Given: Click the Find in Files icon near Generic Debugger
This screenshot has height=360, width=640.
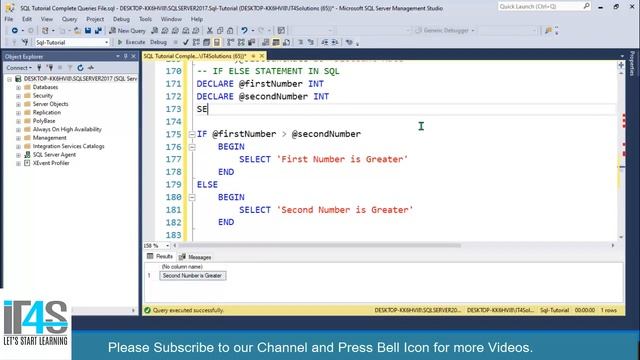Looking at the screenshot, I should click(x=548, y=31).
